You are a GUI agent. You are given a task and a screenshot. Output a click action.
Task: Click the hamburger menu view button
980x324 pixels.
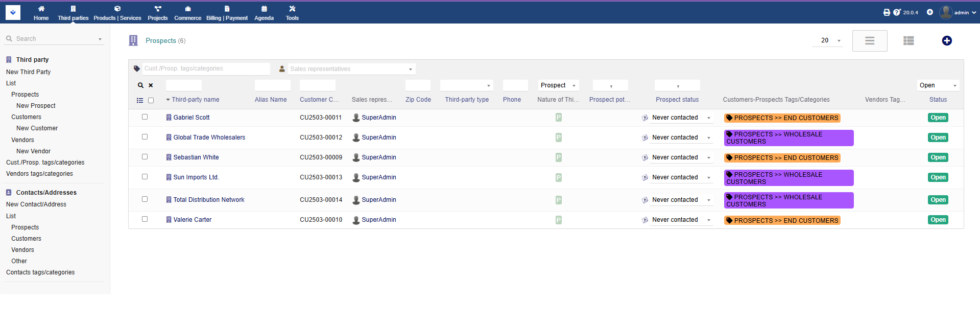[869, 41]
